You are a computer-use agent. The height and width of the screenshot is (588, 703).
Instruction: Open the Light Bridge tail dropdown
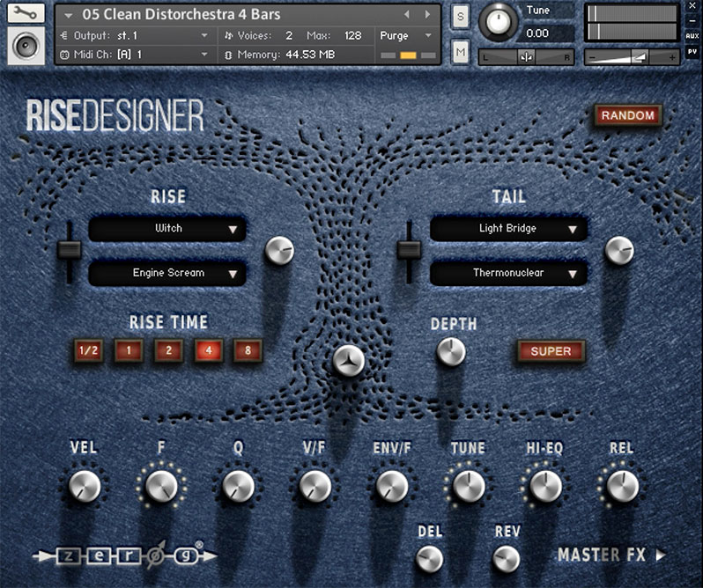pos(508,228)
